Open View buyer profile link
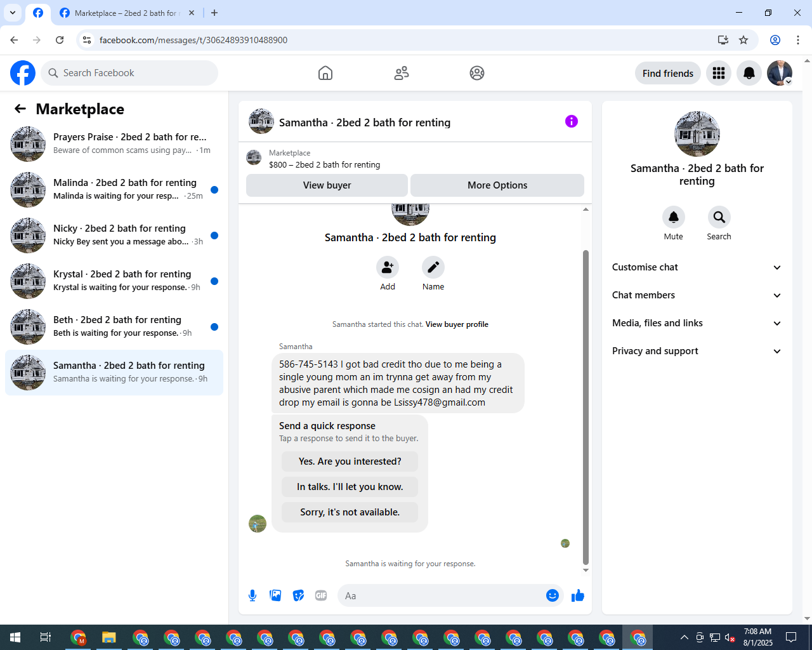Viewport: 812px width, 650px height. tap(457, 324)
